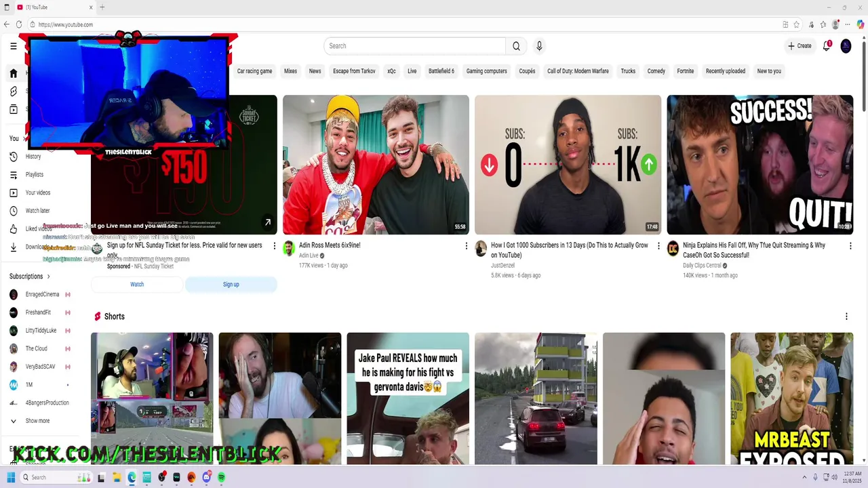This screenshot has height=488, width=868.
Task: Open Discord from the taskbar
Action: (207, 477)
